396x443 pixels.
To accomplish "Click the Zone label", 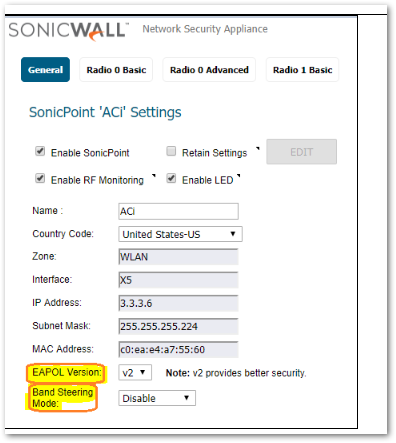I will pos(44,256).
